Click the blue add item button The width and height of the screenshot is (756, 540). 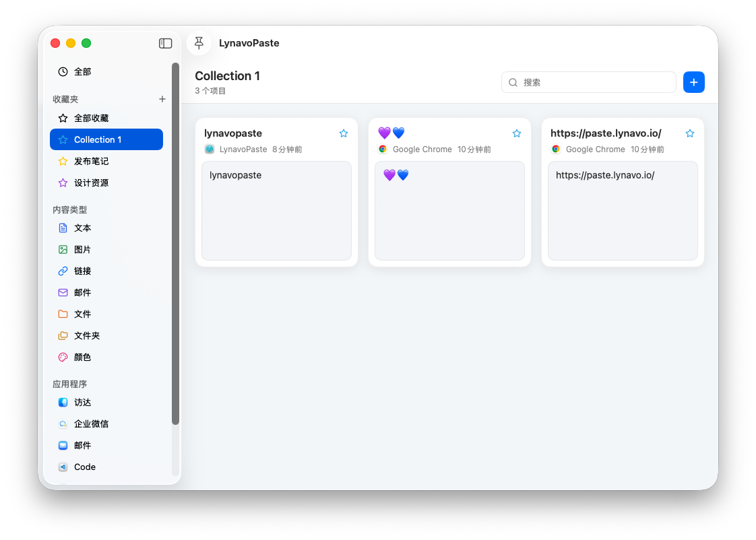click(x=694, y=82)
